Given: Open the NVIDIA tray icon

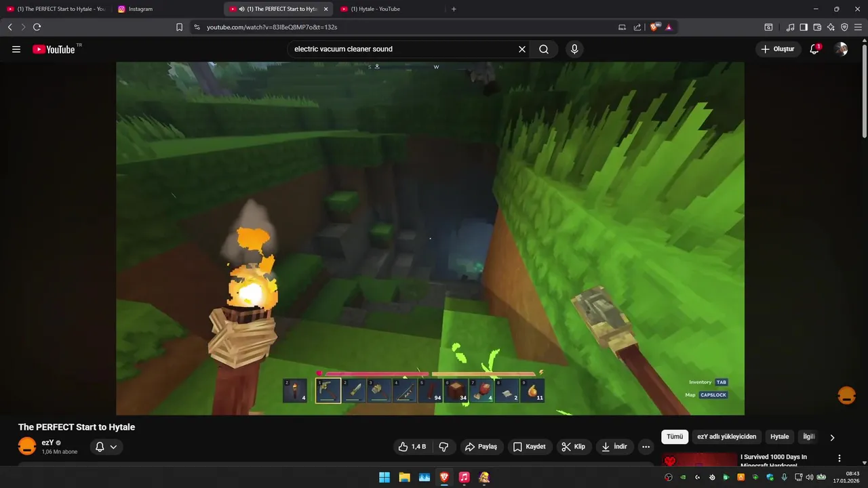Looking at the screenshot, I should tap(683, 477).
